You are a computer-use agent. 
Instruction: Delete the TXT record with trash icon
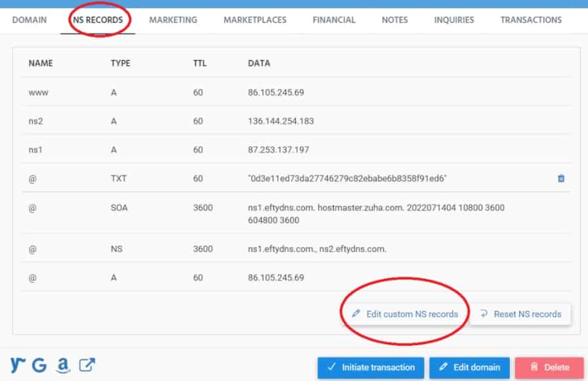[x=561, y=178]
